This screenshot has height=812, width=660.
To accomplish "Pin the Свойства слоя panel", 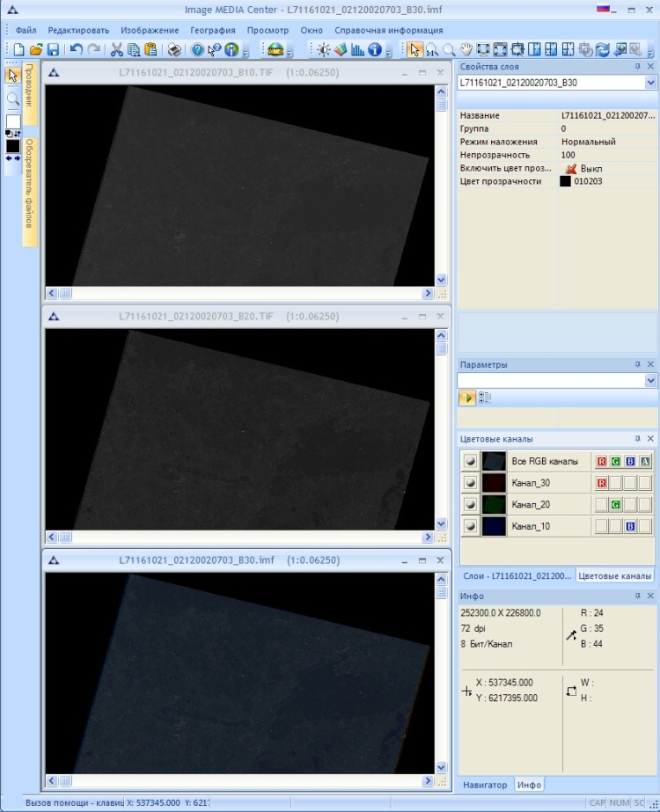I will tap(637, 66).
